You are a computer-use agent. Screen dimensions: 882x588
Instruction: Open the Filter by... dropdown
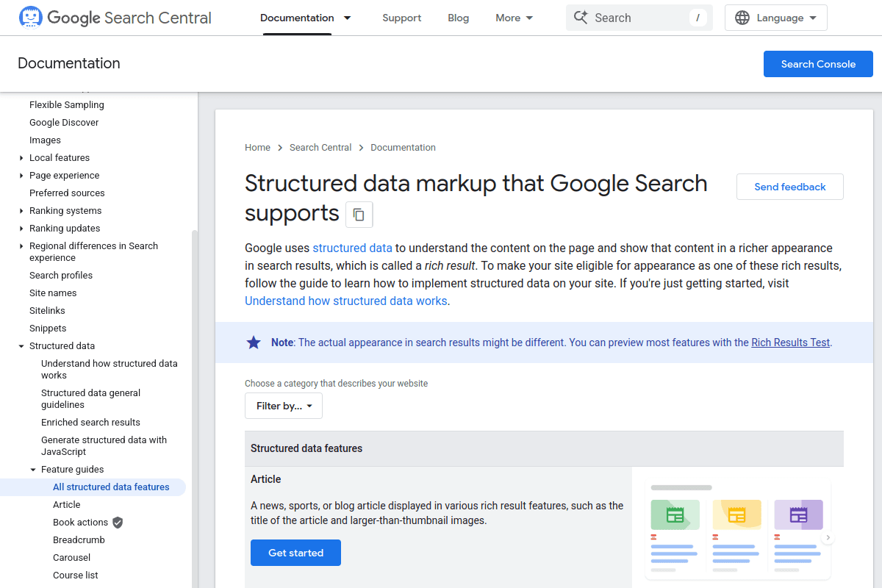point(284,406)
